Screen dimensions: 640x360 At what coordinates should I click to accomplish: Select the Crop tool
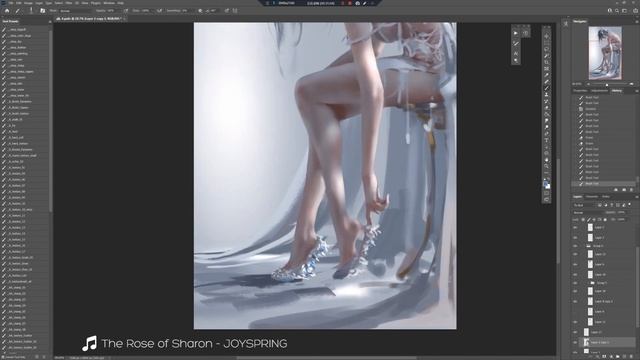click(x=547, y=62)
